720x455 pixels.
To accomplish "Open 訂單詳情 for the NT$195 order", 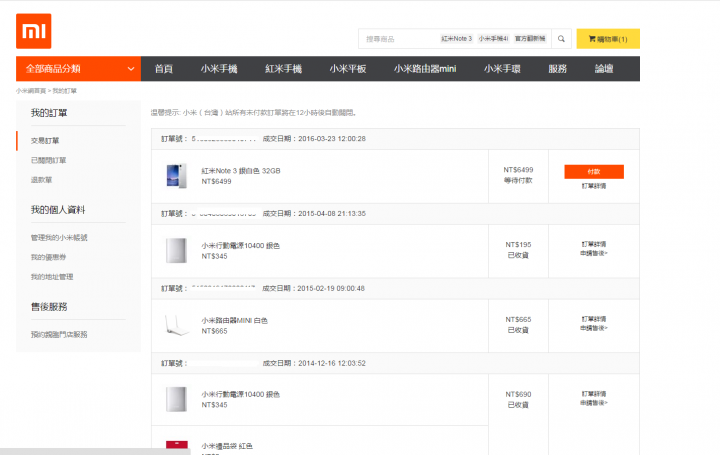I will coord(594,244).
